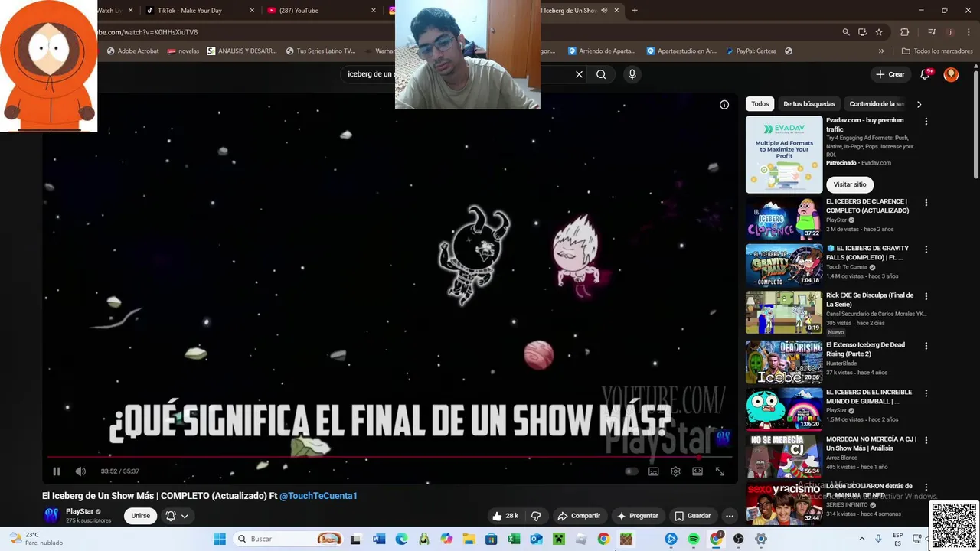Screen dimensions: 980x551
Task: Launch Word from the taskbar
Action: point(379,539)
